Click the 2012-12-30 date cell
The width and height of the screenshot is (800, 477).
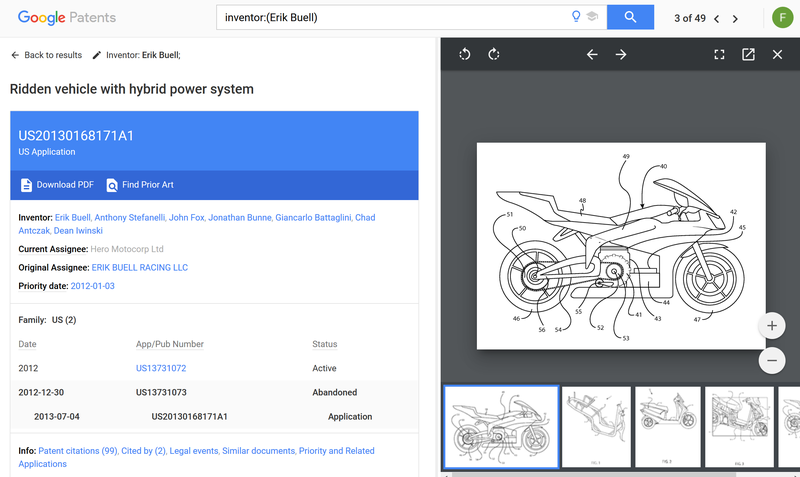coord(41,392)
